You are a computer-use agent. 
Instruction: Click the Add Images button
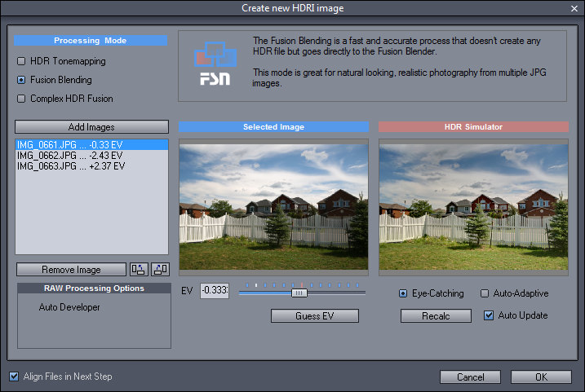pyautogui.click(x=91, y=126)
